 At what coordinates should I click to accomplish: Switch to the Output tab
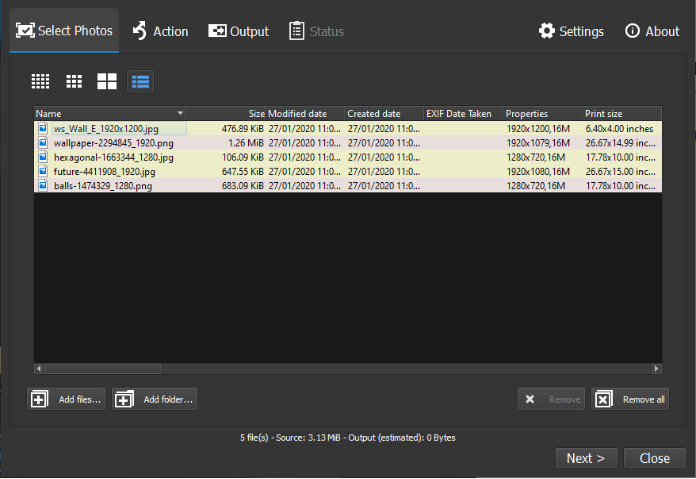(238, 31)
